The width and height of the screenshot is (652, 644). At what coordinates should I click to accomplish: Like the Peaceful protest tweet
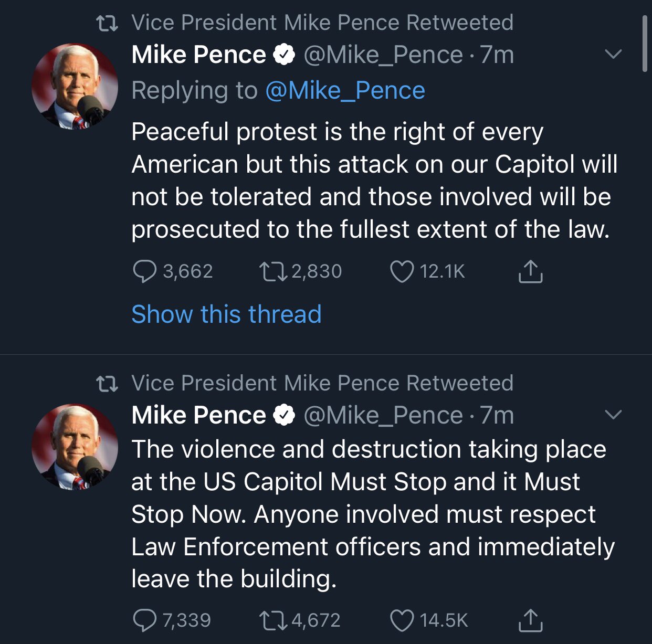click(x=402, y=271)
